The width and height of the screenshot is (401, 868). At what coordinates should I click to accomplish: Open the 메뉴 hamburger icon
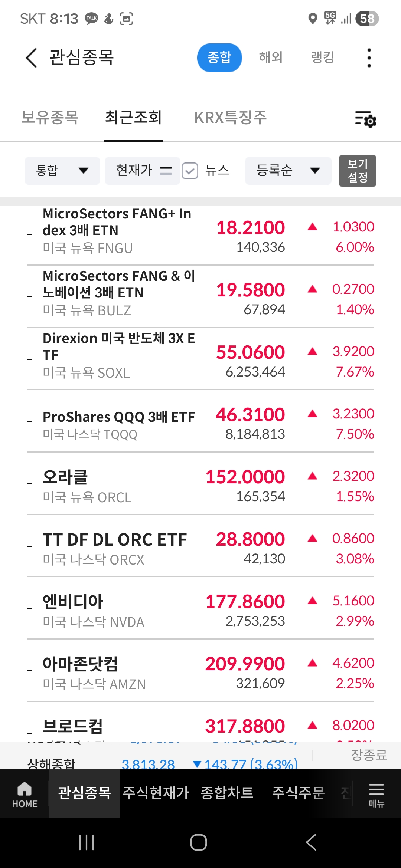point(376,794)
